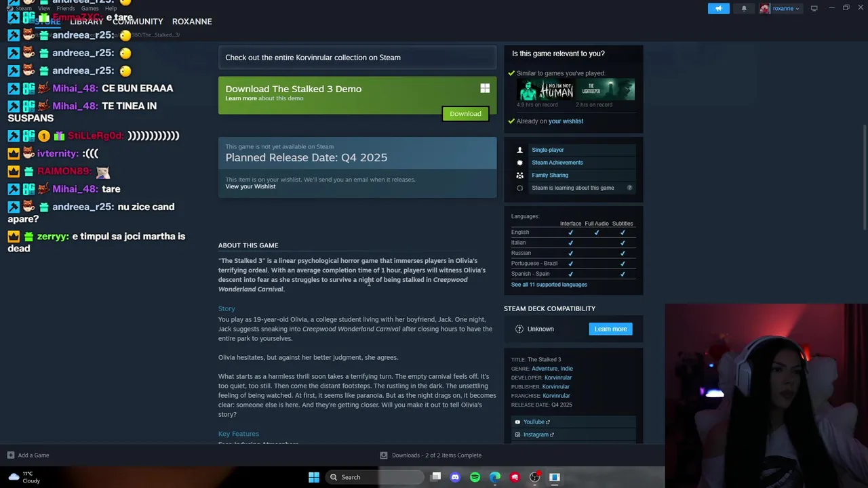This screenshot has height=488, width=868.
Task: Open your wishlist link in relevance box
Action: coord(566,121)
